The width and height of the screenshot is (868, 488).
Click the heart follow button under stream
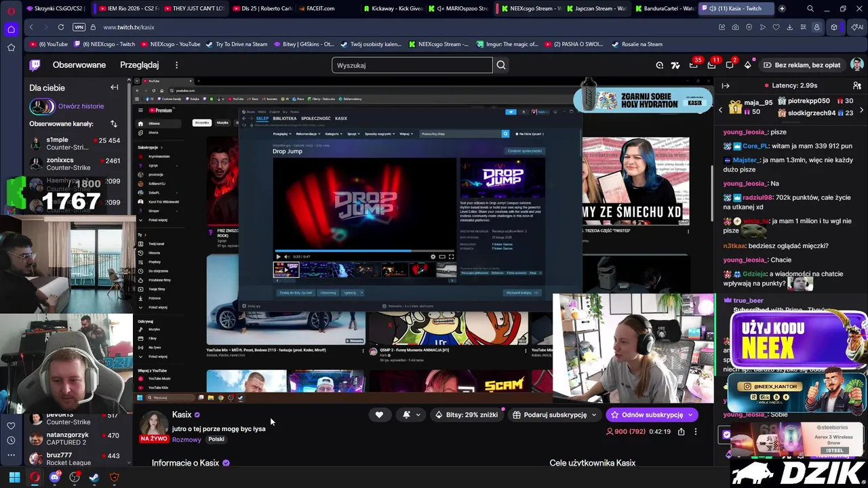click(x=379, y=415)
